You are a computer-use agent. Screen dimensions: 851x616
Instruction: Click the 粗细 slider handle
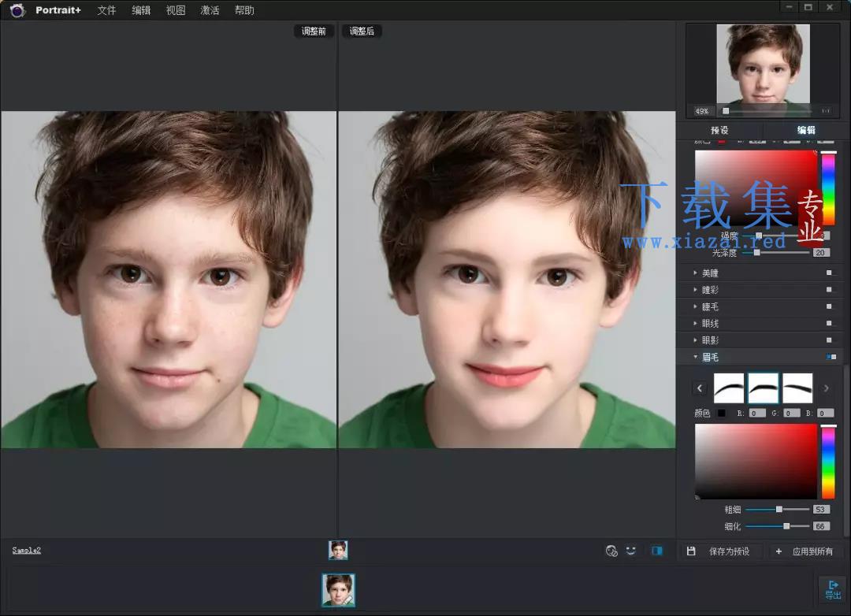tap(779, 510)
